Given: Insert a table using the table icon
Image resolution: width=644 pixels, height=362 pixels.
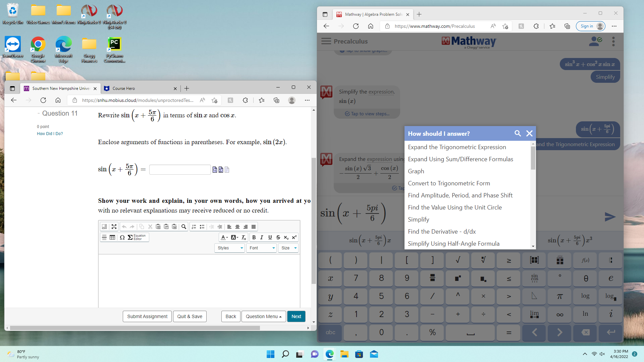Looking at the screenshot, I should pos(112,237).
